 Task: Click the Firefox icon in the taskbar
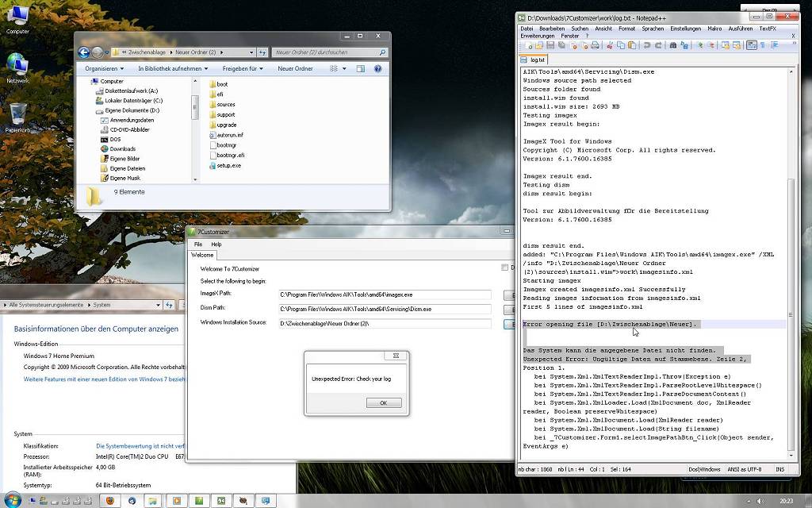109,501
